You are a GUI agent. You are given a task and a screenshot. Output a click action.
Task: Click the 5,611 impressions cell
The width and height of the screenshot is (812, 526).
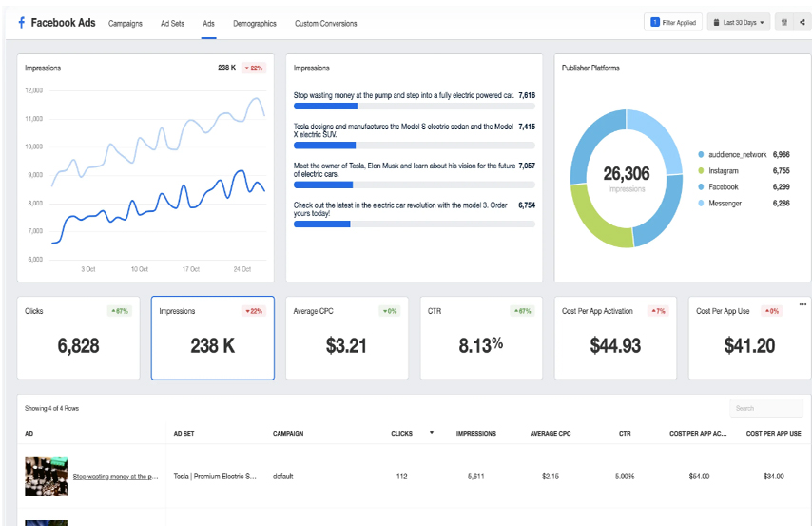click(476, 477)
